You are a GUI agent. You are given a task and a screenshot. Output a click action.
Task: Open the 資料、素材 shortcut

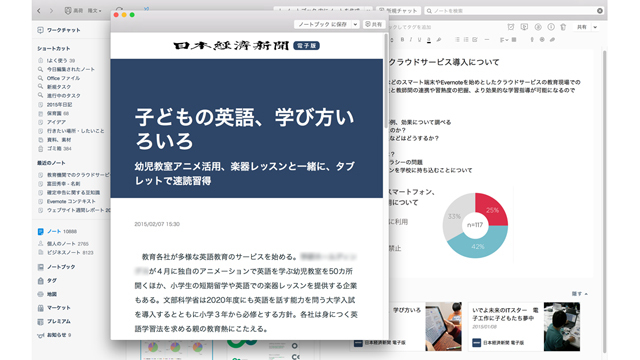pos(54,140)
